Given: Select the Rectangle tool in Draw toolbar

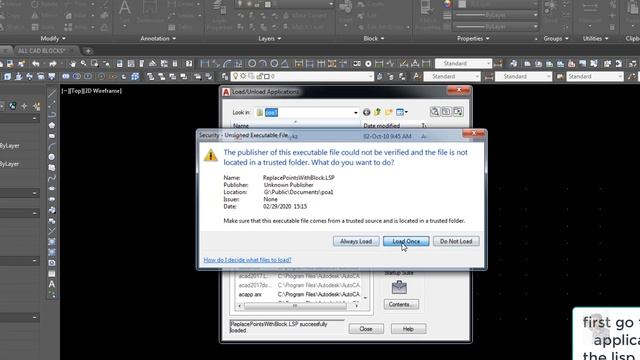Looking at the screenshot, I should point(52,136).
